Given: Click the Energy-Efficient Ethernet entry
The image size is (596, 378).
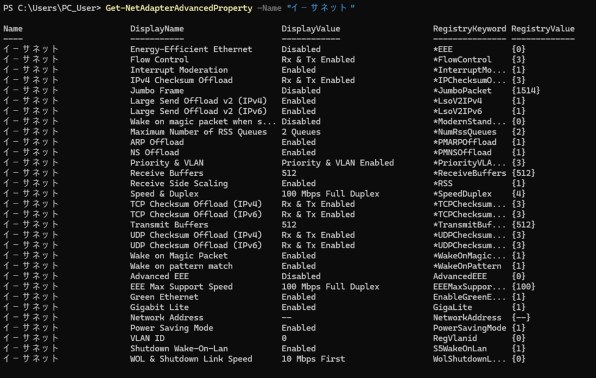Looking at the screenshot, I should pos(191,49).
